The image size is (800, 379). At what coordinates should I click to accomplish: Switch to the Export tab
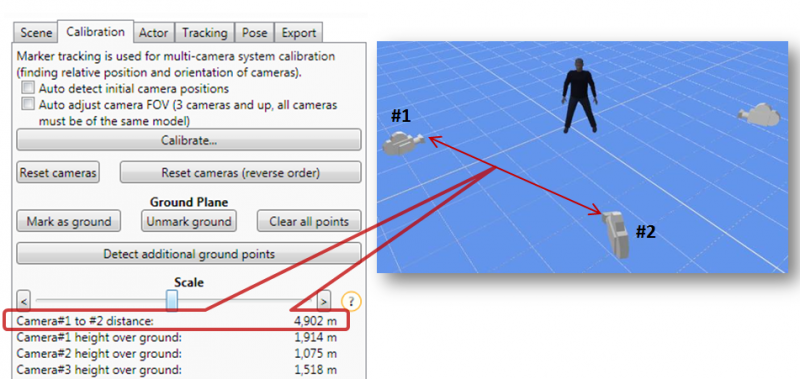coord(298,33)
